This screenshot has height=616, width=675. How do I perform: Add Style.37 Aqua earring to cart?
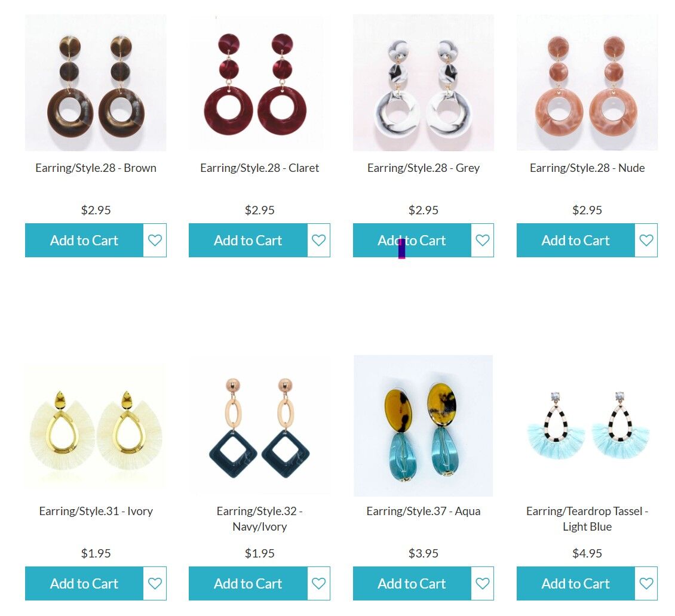point(412,583)
